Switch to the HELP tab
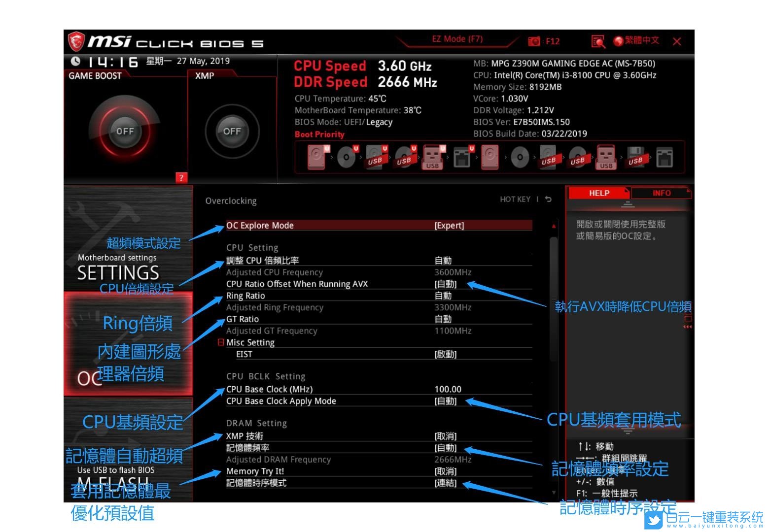 [x=598, y=193]
